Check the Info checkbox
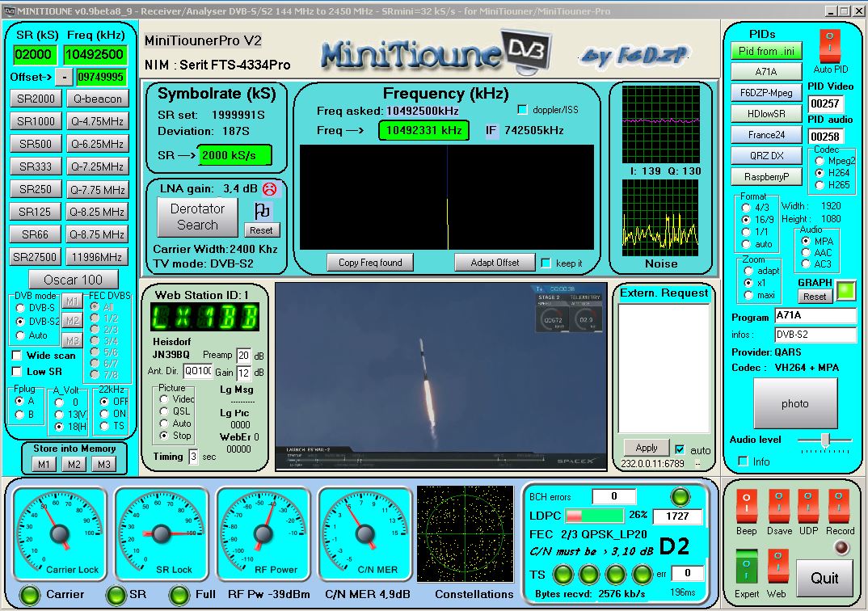 coord(744,461)
